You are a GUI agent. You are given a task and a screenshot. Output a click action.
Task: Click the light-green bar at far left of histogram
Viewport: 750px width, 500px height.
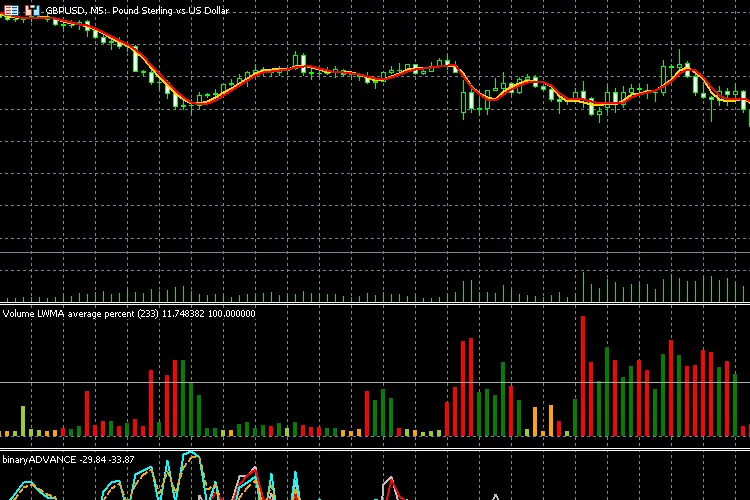click(x=23, y=421)
